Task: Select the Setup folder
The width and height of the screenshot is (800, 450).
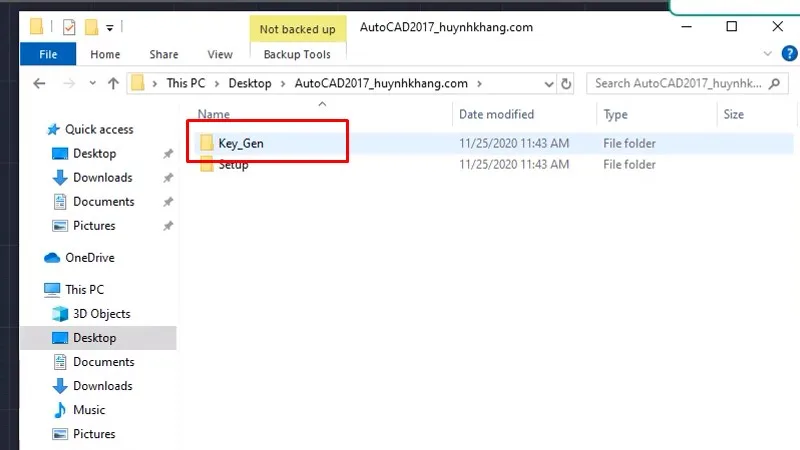Action: (x=233, y=165)
